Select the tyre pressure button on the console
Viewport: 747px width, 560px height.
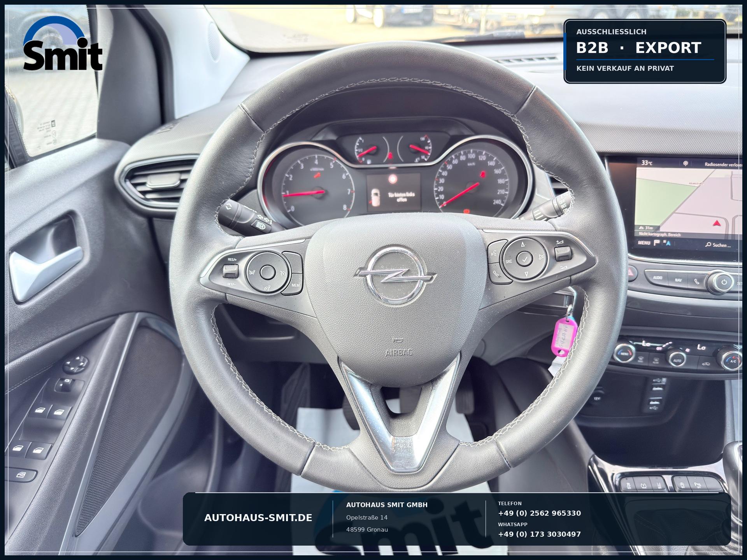click(642, 484)
